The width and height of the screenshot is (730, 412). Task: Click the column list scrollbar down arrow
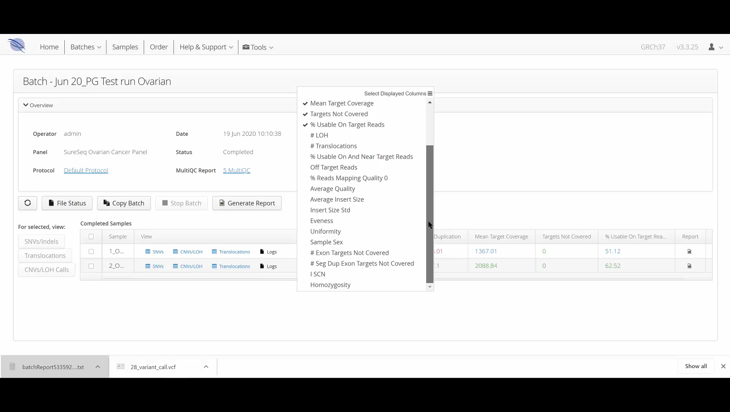click(x=430, y=287)
